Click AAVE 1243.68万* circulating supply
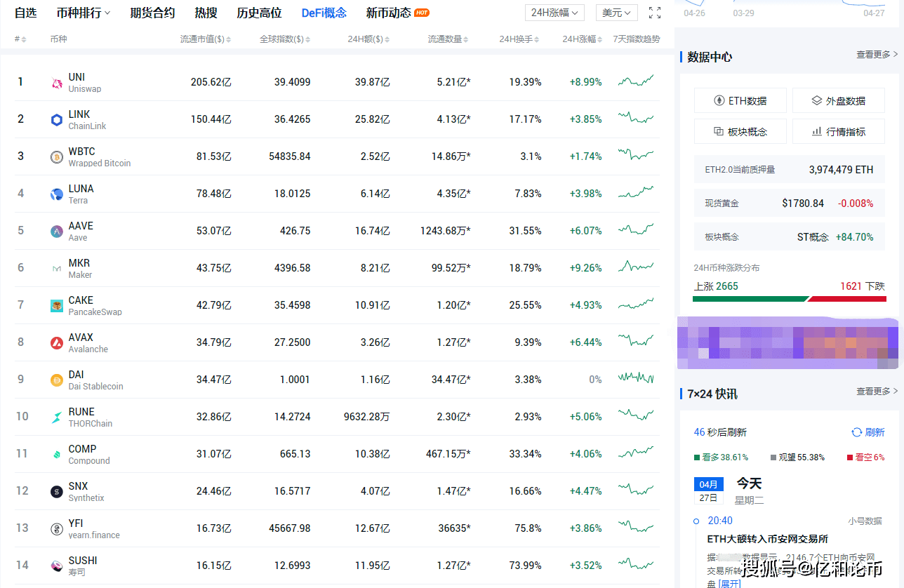 [446, 231]
